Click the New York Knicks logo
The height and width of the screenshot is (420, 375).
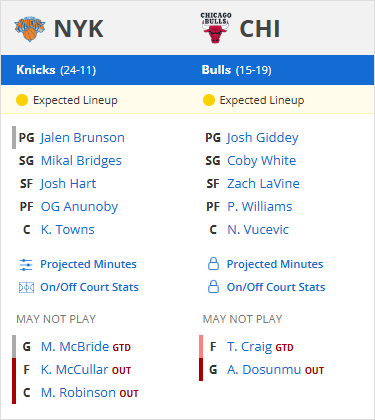(x=30, y=29)
